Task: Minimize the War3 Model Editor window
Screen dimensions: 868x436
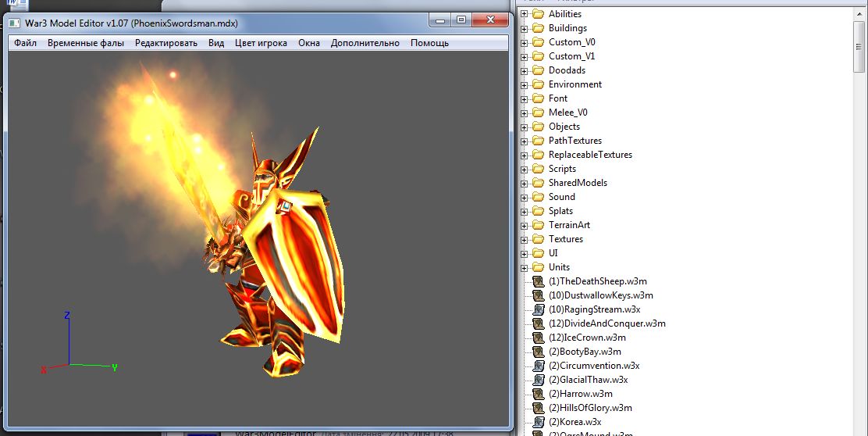Action: click(x=440, y=20)
